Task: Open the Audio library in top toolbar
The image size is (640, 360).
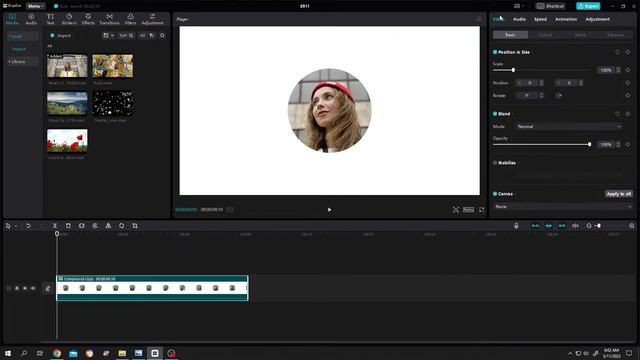Action: (x=31, y=19)
